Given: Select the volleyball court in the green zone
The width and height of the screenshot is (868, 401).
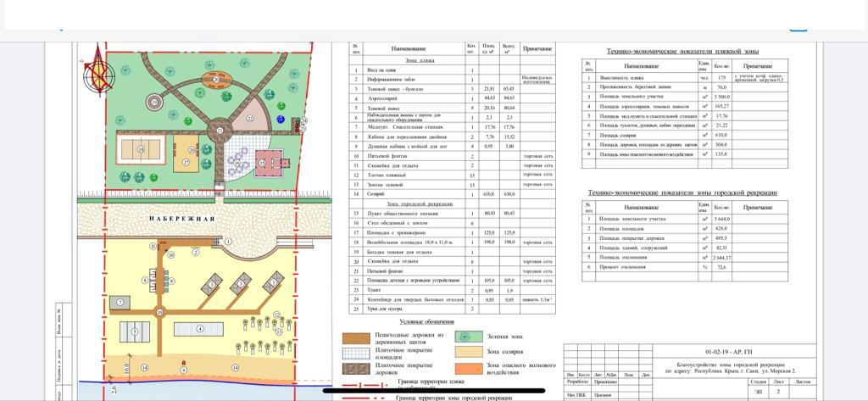Looking at the screenshot, I should (x=141, y=151).
